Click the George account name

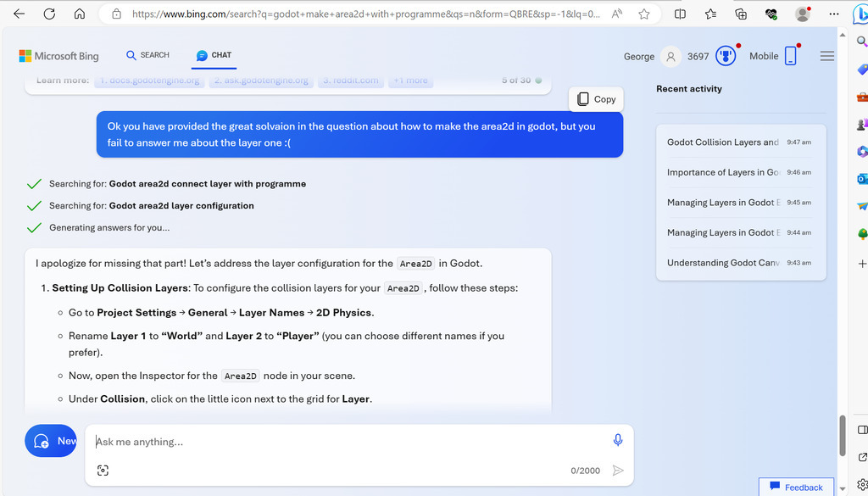(x=639, y=56)
